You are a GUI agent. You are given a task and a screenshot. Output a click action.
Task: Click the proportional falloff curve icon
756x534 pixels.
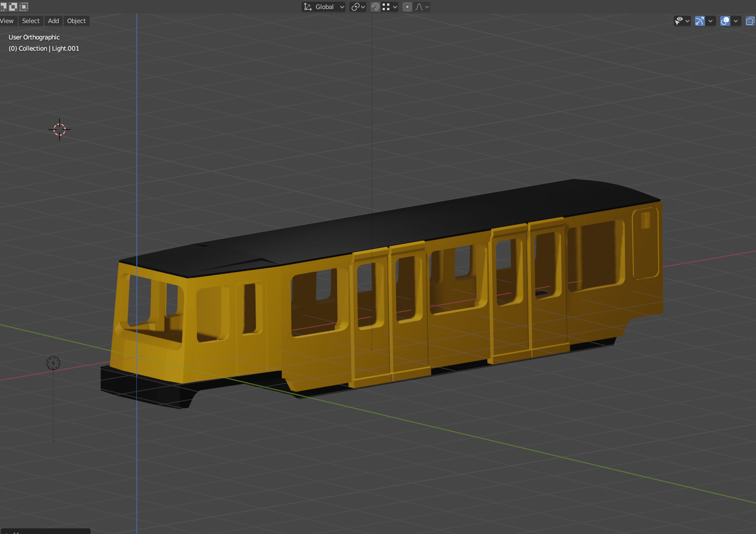[419, 7]
